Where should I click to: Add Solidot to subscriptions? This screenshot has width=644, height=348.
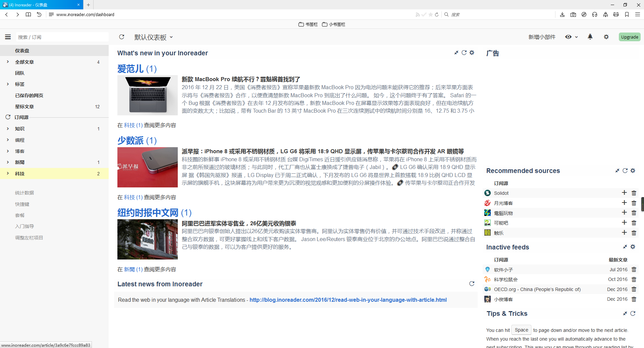coord(624,193)
